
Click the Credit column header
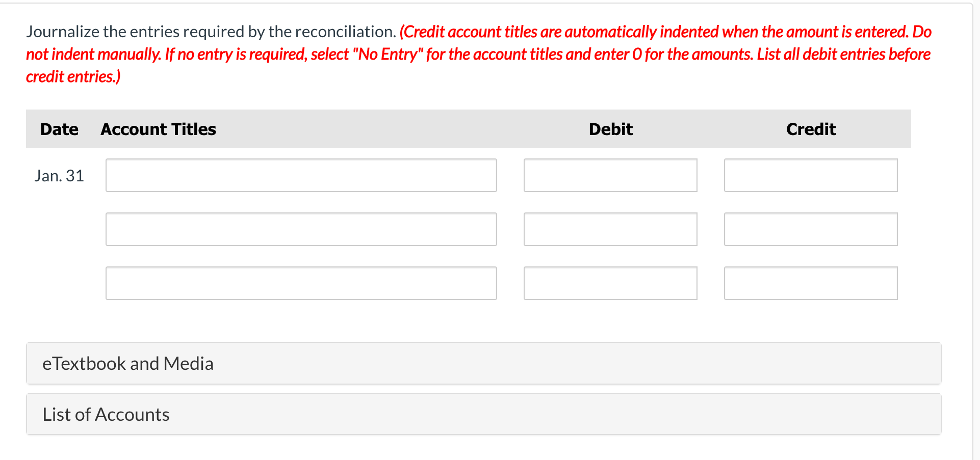tap(810, 129)
